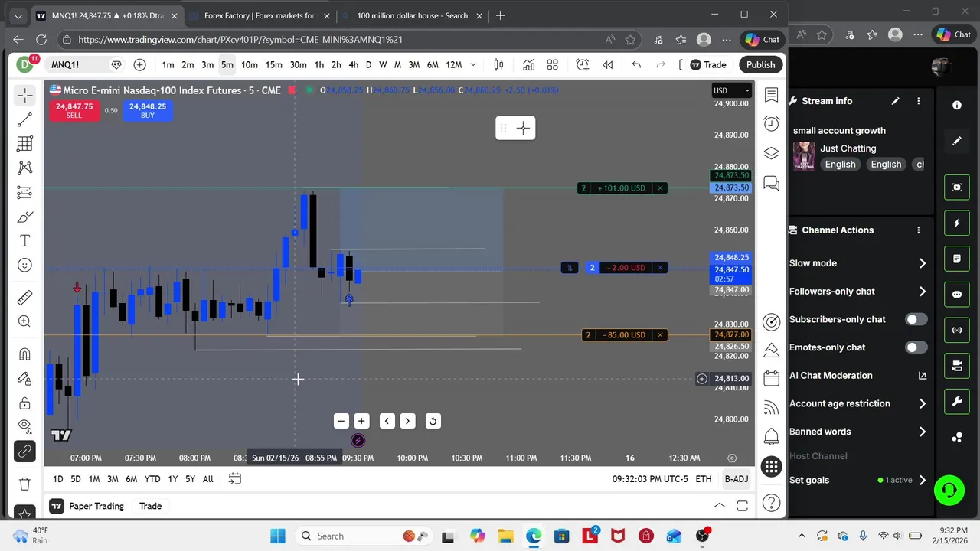Toggle lock all drawings

pyautogui.click(x=24, y=403)
